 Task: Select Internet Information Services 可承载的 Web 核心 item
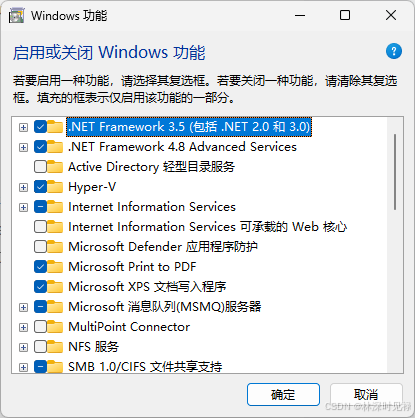(x=207, y=227)
